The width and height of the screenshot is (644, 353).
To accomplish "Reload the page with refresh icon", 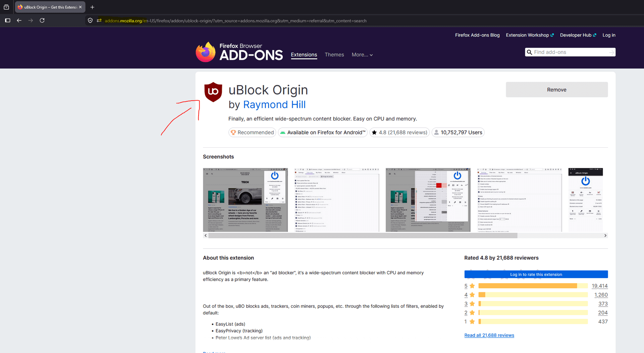I will coord(42,20).
